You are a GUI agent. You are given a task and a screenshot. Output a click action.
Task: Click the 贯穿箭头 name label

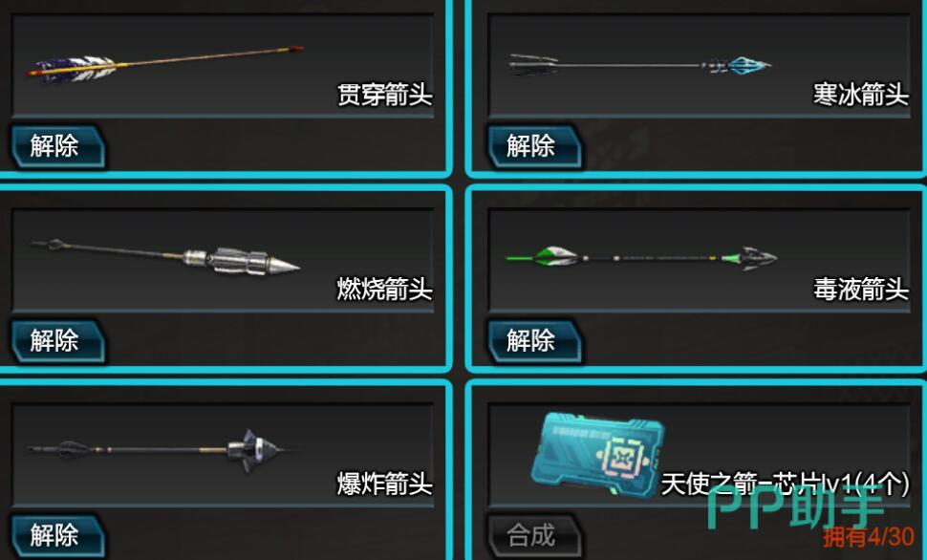click(x=385, y=95)
